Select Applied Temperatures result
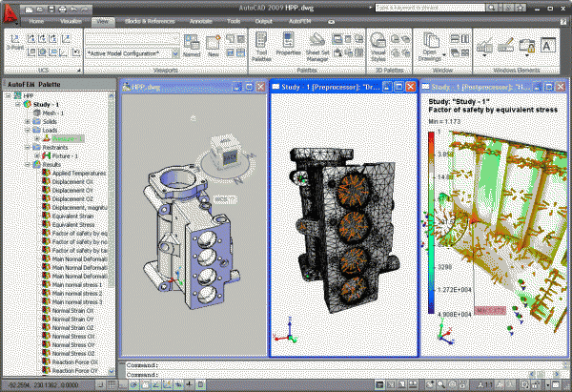 (74, 173)
